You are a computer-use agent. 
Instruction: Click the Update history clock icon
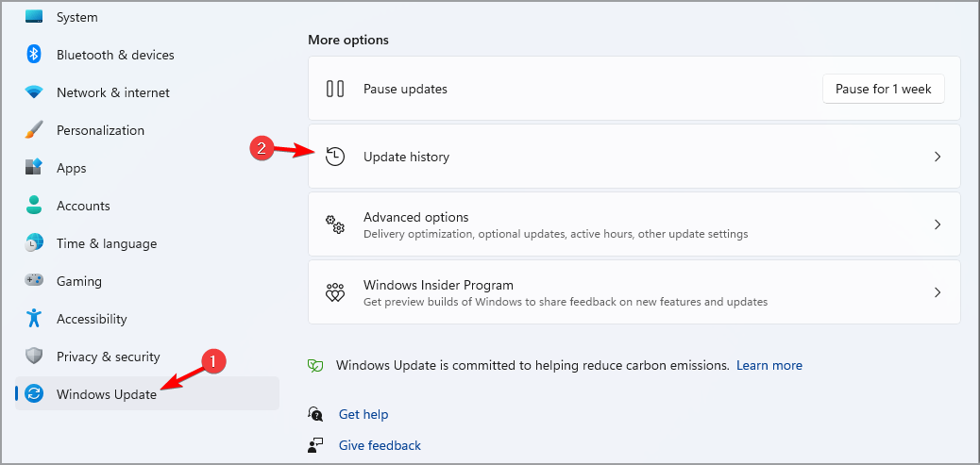pos(335,157)
